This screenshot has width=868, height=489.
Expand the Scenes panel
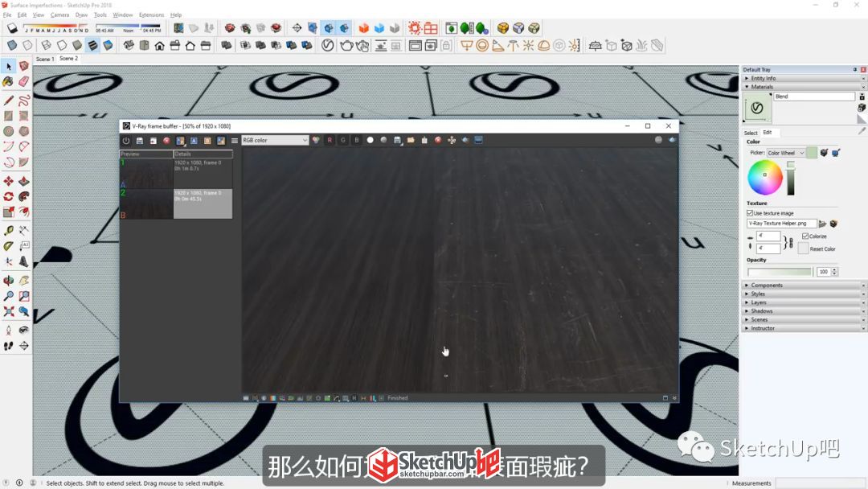pyautogui.click(x=803, y=319)
